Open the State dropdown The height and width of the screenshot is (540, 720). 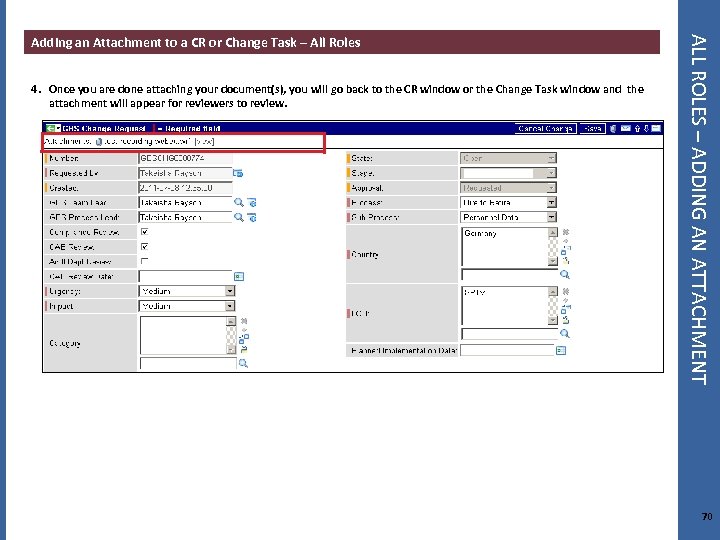[x=508, y=158]
